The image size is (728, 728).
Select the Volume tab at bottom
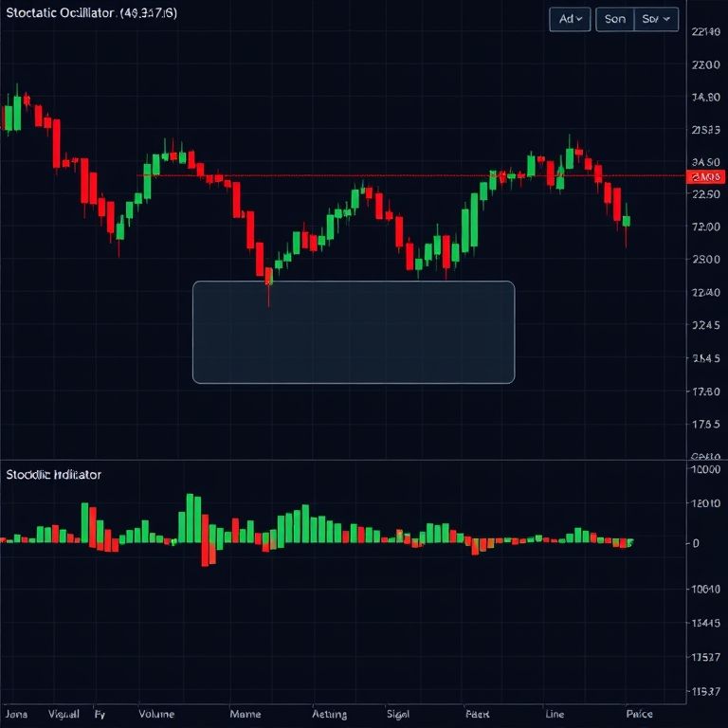[x=156, y=714]
